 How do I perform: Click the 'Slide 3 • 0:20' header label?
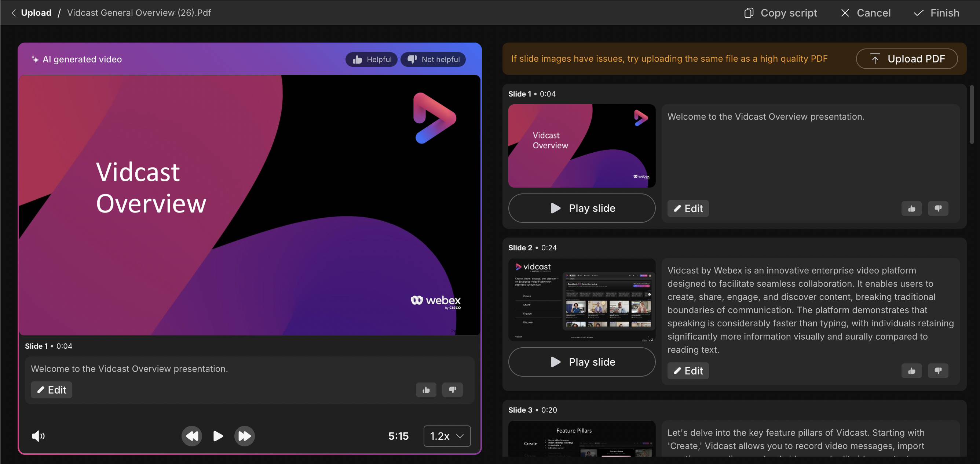click(532, 410)
